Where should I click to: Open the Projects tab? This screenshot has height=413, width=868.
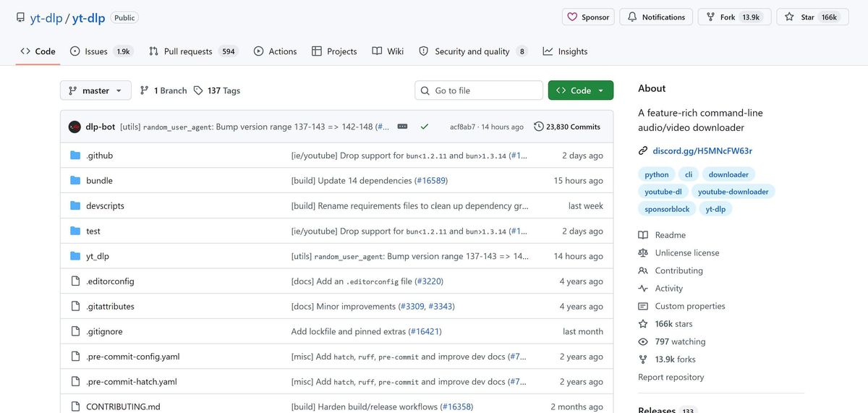pos(334,51)
